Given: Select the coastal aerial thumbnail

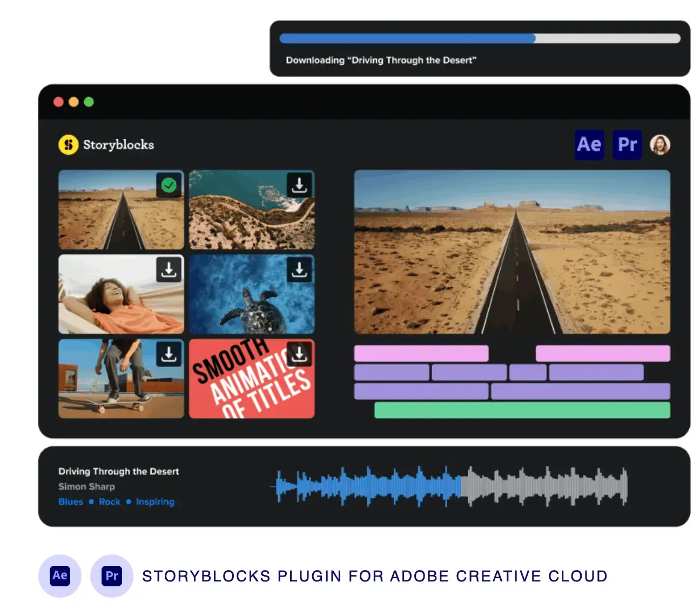Looking at the screenshot, I should (252, 210).
